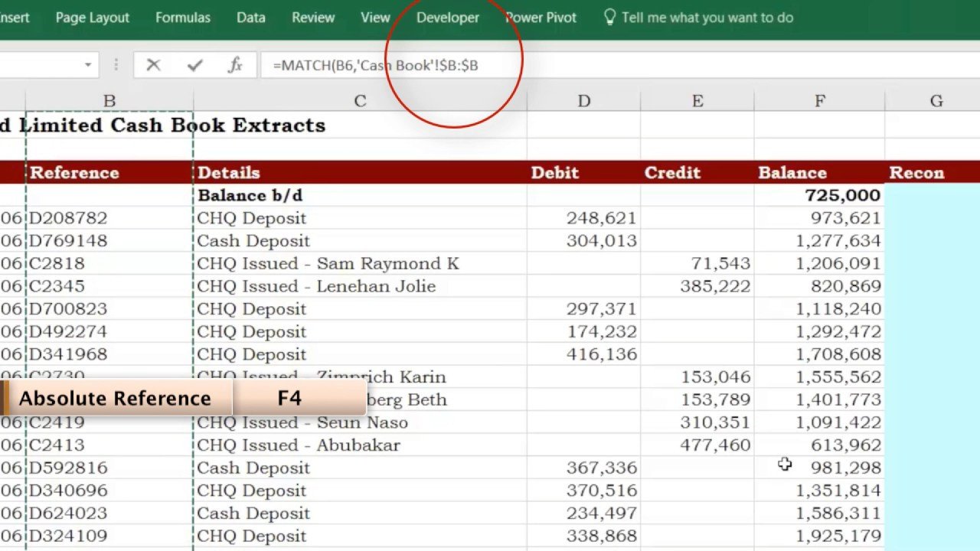Select credit value 153,046

pos(697,377)
